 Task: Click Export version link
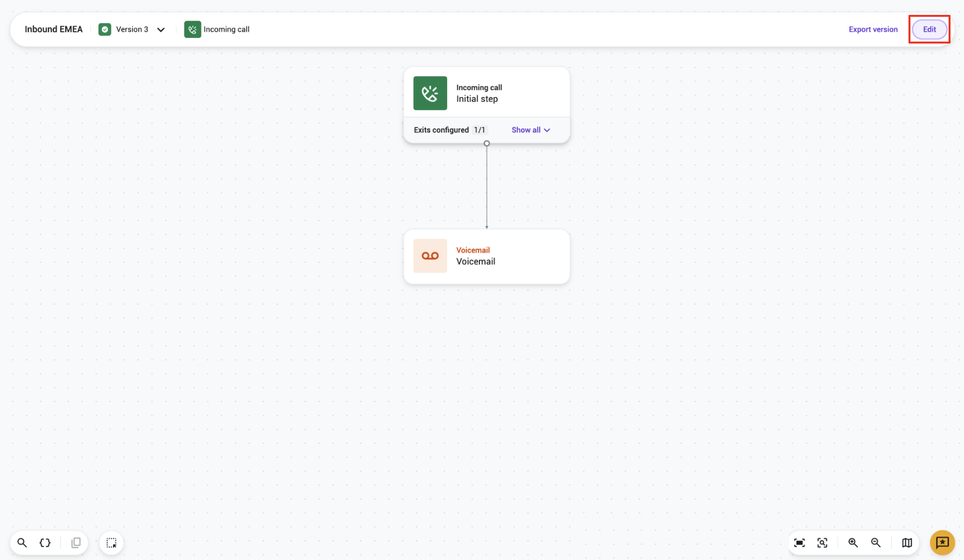point(873,29)
